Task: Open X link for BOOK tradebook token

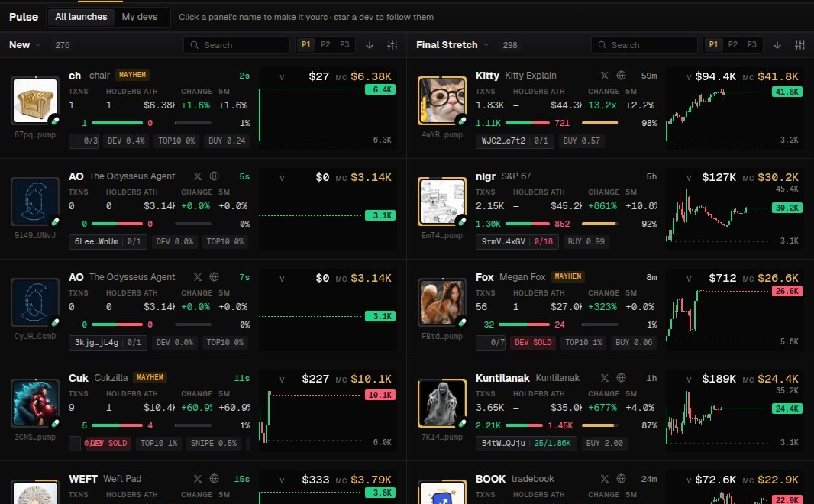Action: click(604, 478)
